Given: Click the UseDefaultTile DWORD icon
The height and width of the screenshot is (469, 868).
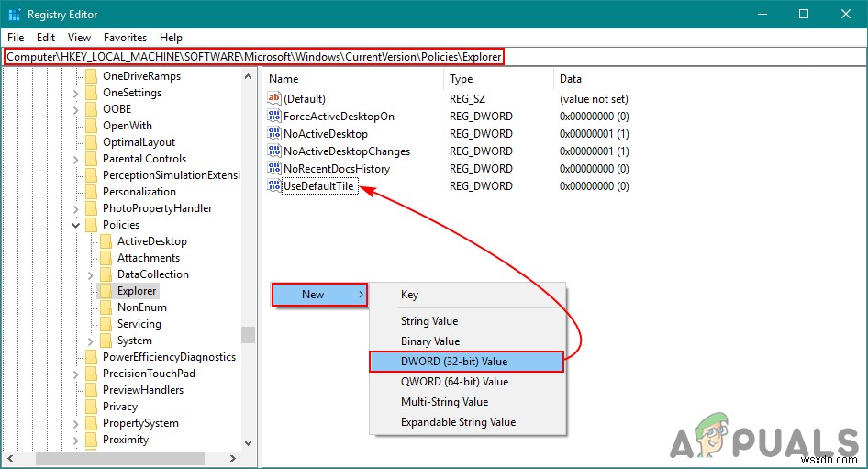Looking at the screenshot, I should [x=274, y=185].
